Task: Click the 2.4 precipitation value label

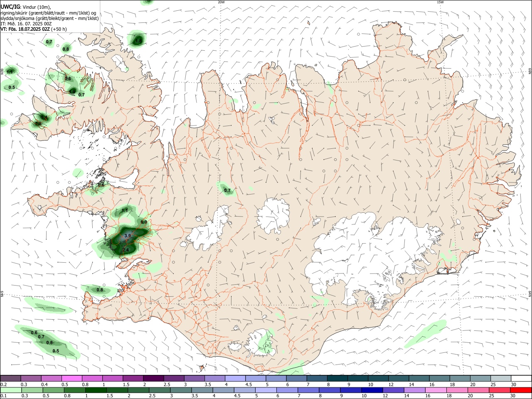Action: click(x=126, y=250)
